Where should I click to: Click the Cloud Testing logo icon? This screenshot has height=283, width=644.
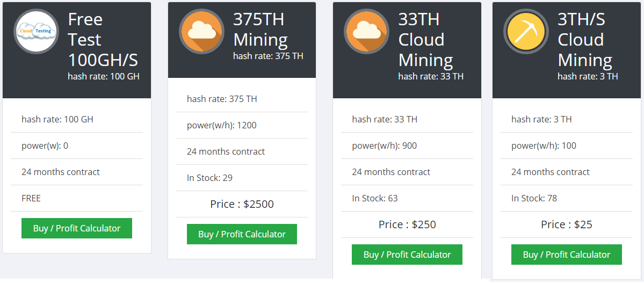[x=36, y=31]
